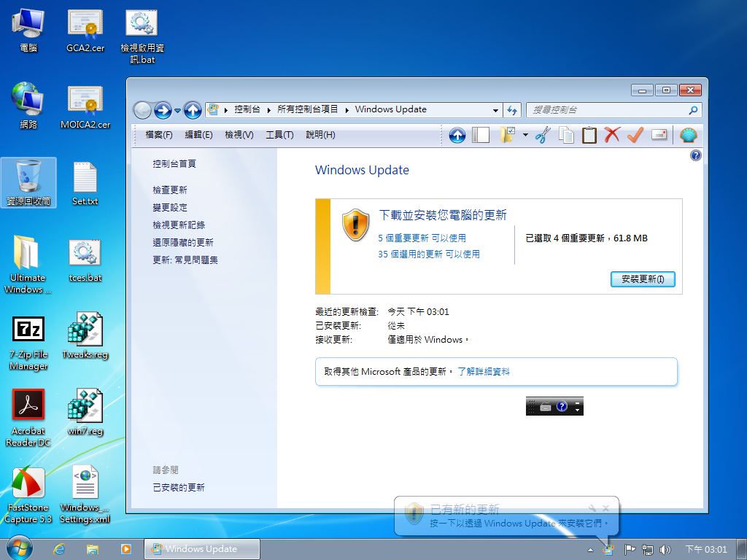Open Windows Explorer folder taskbar icon
The image size is (747, 560).
(93, 549)
